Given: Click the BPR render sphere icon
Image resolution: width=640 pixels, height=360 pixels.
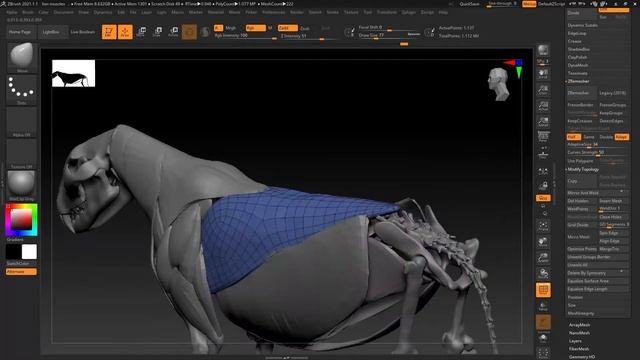Looking at the screenshot, I should tap(543, 50).
